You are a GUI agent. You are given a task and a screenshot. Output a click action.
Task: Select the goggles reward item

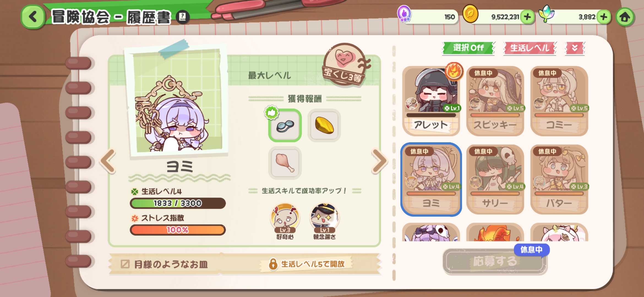[x=285, y=125]
